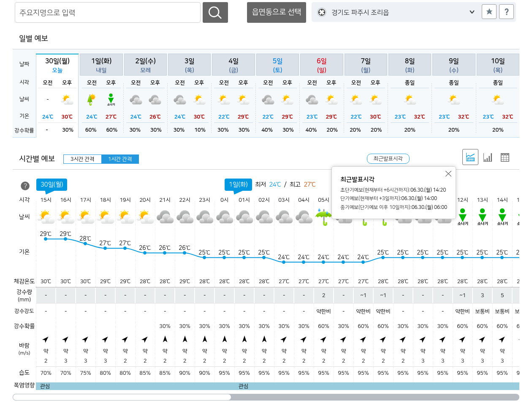Select the 5일(토) Saturday forecast tab
Viewport: 532px width, 409px height.
(277, 65)
